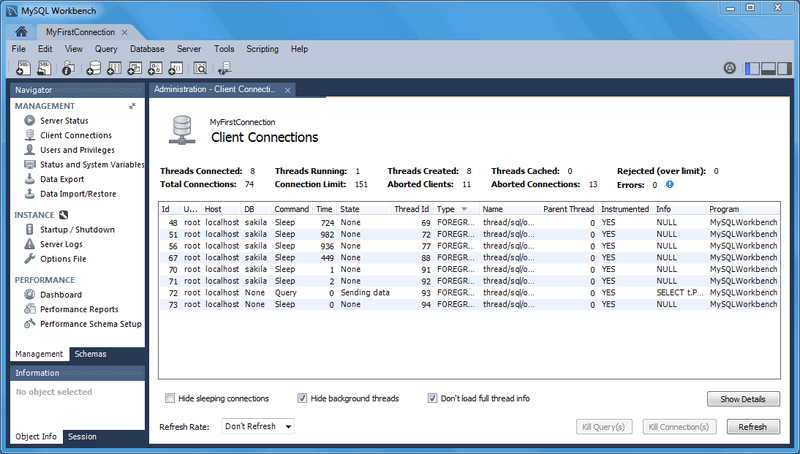Click the Type column sort arrow
Image resolution: width=800 pixels, height=454 pixels.
point(463,209)
